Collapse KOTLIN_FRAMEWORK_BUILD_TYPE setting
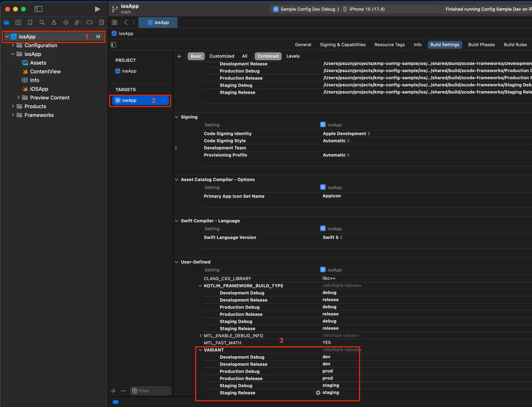 200,286
